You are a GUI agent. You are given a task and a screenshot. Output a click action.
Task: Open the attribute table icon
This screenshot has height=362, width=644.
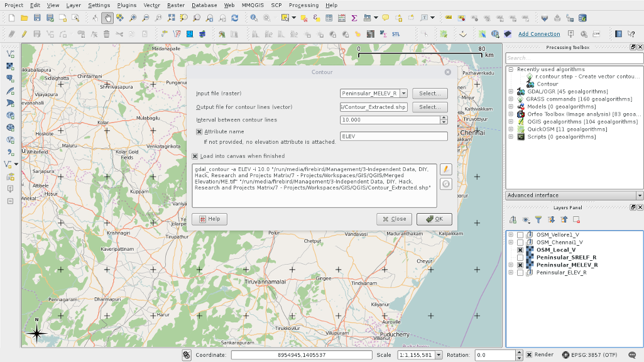tap(329, 18)
